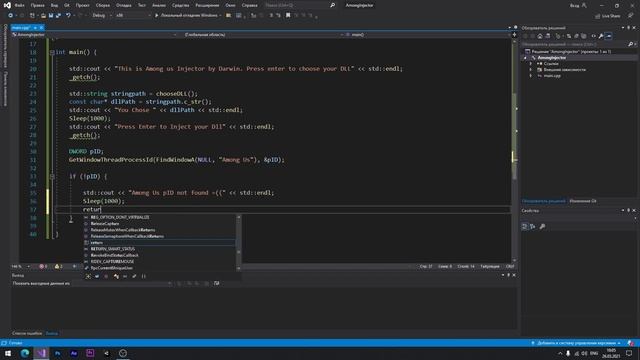Click the bookmark icon in the toolbar
The height and width of the screenshot is (360, 640).
tap(288, 16)
